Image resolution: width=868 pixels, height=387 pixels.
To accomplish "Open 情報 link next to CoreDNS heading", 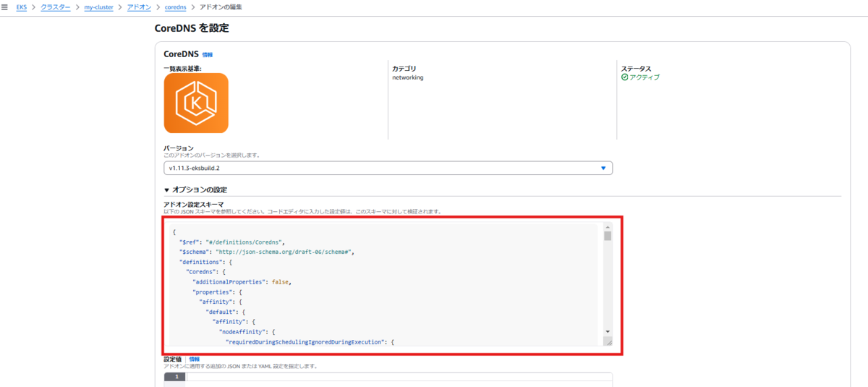I will pyautogui.click(x=208, y=54).
